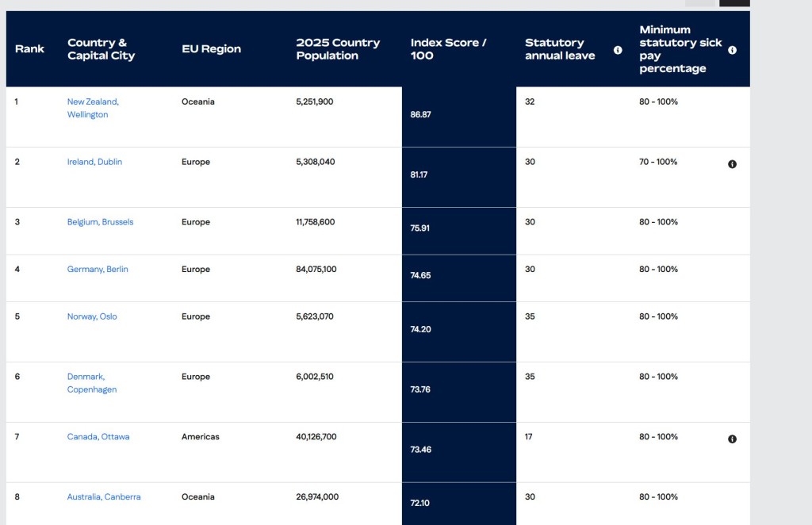
Task: Click the light gray button above the table
Action: click(700, 3)
